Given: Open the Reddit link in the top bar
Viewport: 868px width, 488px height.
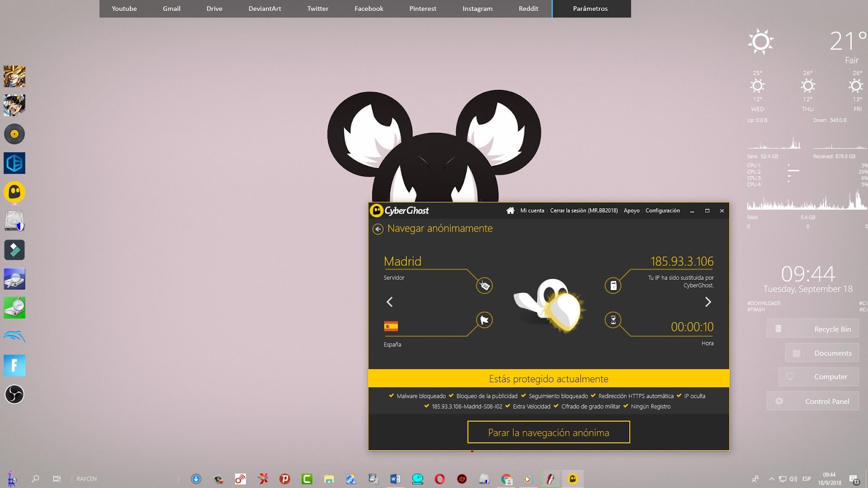Looking at the screenshot, I should tap(528, 9).
